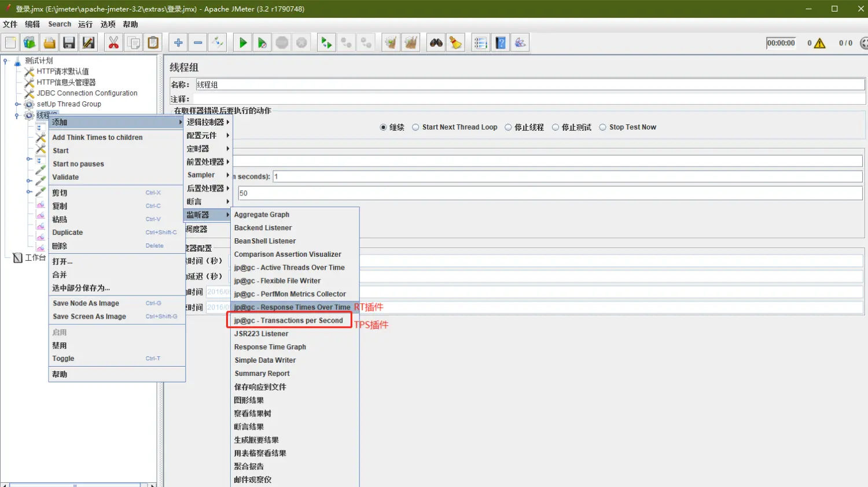Open the 逻辑控制器 submenu

pos(208,122)
